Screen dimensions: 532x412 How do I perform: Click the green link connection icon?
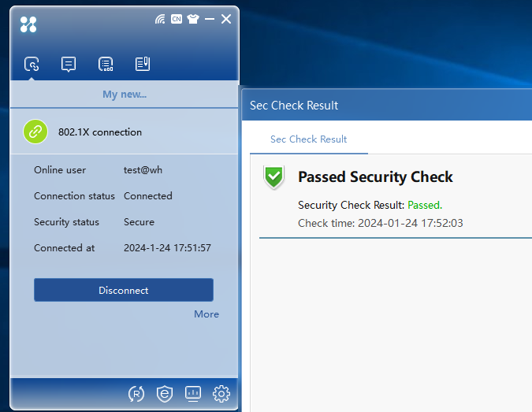pyautogui.click(x=35, y=132)
